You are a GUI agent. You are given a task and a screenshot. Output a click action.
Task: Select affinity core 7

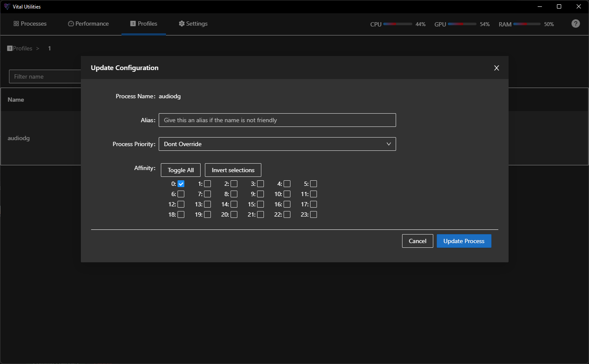(207, 194)
